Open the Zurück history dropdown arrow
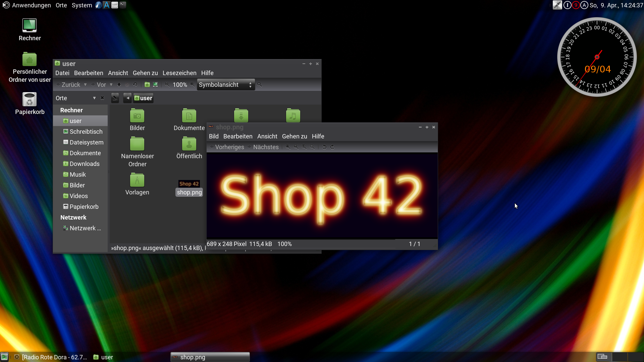Viewport: 644px width, 362px height. click(85, 85)
